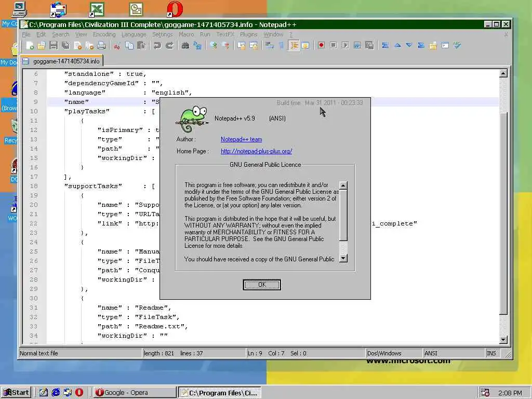Viewport: 532px width, 399px height.
Task: Click the Synchronize horizontal scrolling icon
Action: point(254,46)
